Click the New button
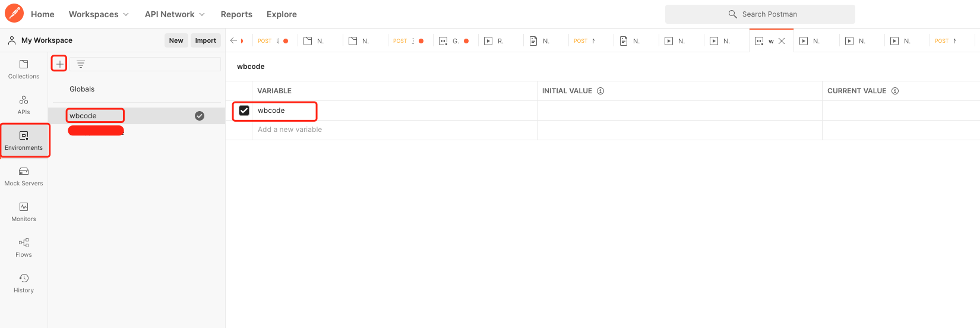The image size is (980, 328). [176, 40]
